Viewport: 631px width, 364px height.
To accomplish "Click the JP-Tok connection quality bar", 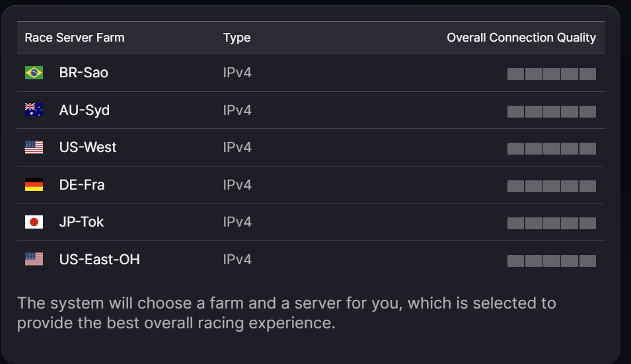I will pos(552,223).
